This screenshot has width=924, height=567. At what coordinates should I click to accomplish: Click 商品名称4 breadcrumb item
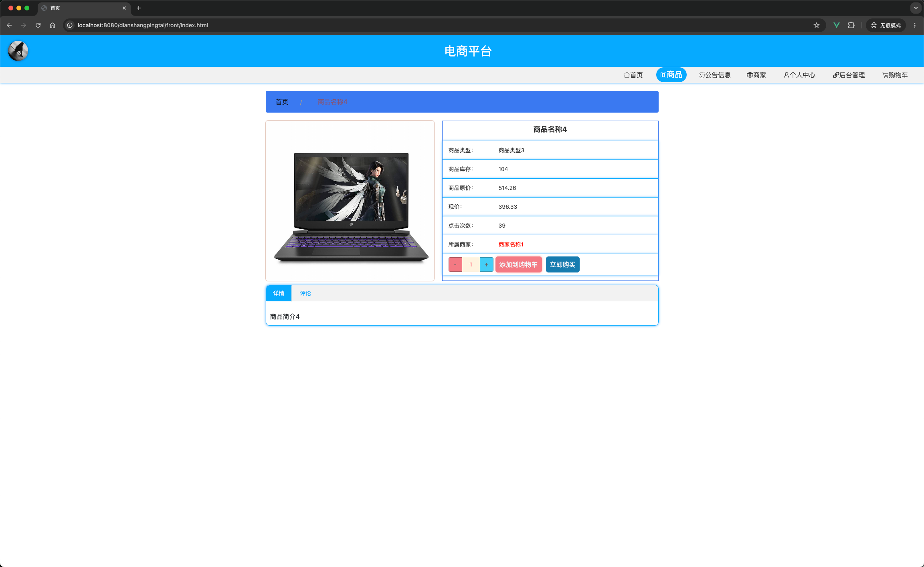(x=332, y=102)
